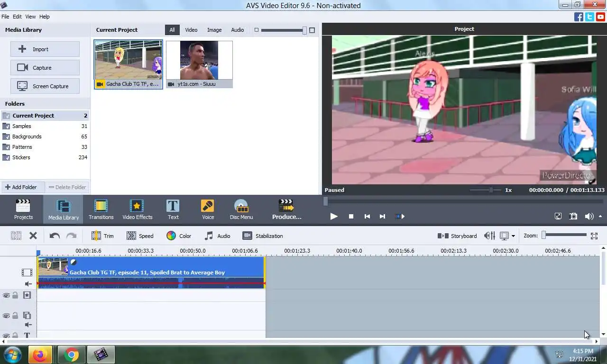Screen dimensions: 607x364
Task: Open the Transitions section
Action: [101, 209]
